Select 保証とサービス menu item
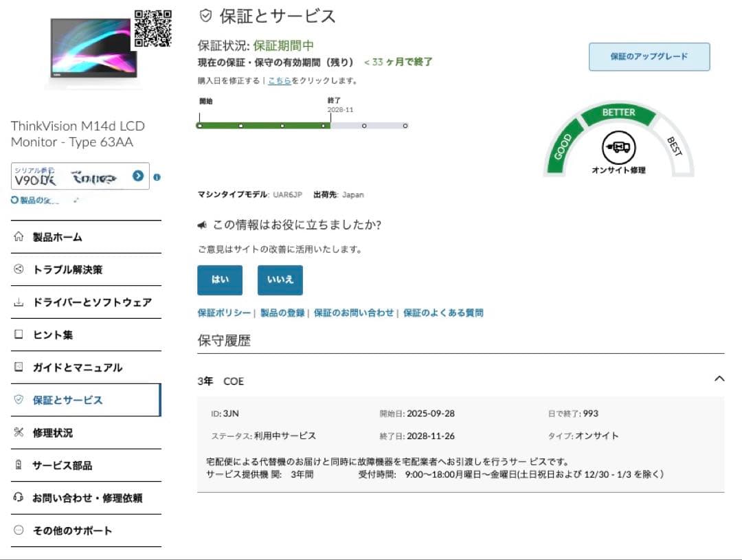This screenshot has height=560, width=742. (x=86, y=400)
